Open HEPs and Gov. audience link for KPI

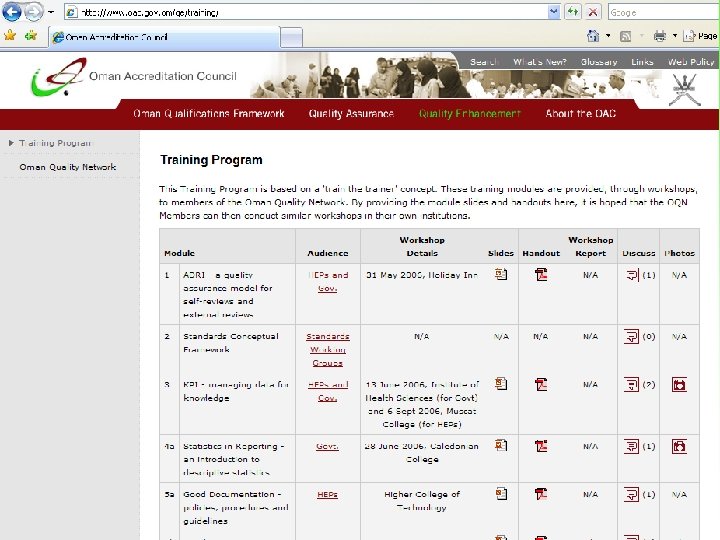tap(328, 391)
